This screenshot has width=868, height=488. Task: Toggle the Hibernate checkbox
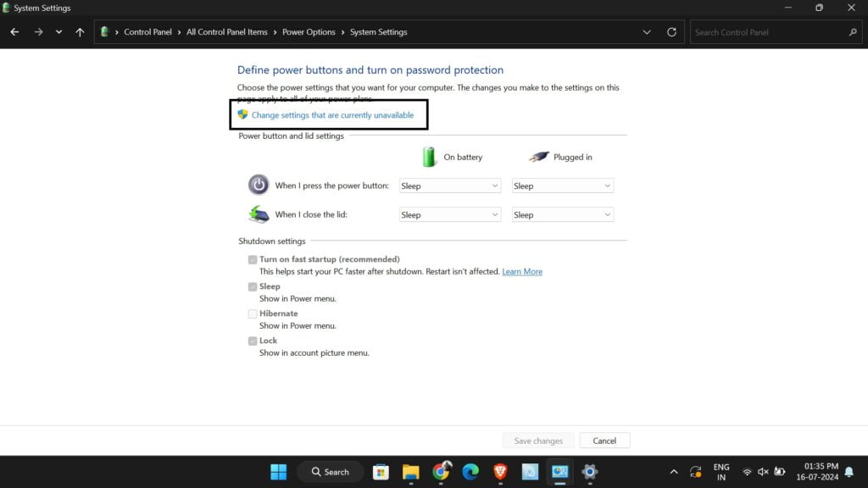click(x=253, y=313)
